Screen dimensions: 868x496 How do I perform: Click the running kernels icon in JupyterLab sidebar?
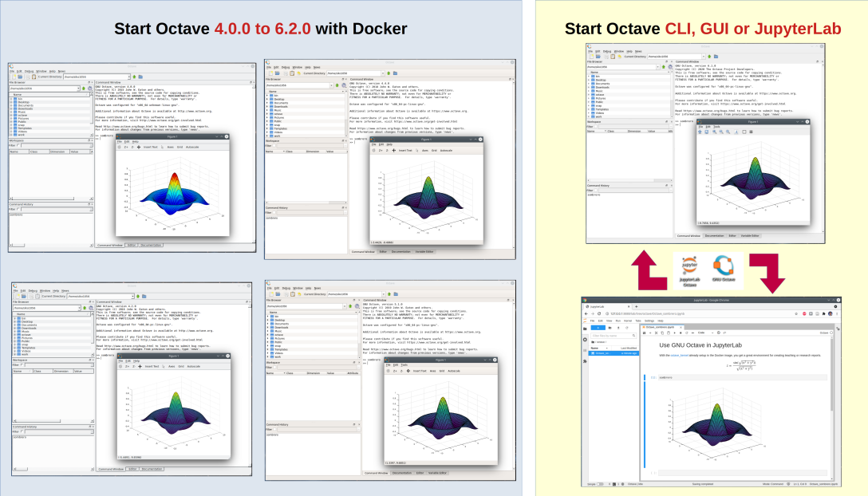(585, 340)
